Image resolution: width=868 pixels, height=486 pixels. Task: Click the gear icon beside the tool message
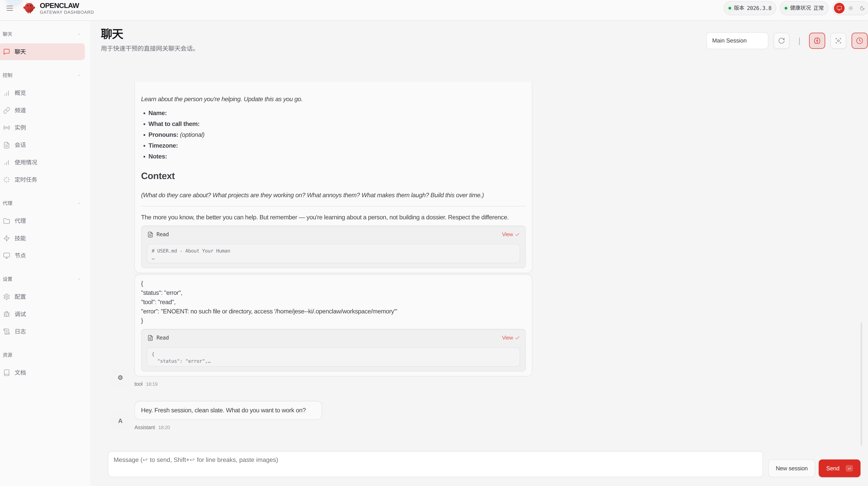(x=120, y=377)
